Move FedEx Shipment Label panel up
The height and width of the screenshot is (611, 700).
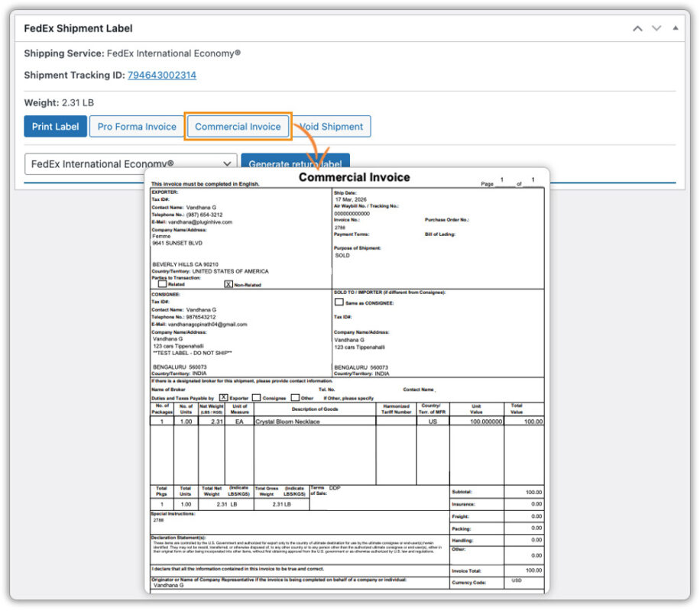[637, 28]
